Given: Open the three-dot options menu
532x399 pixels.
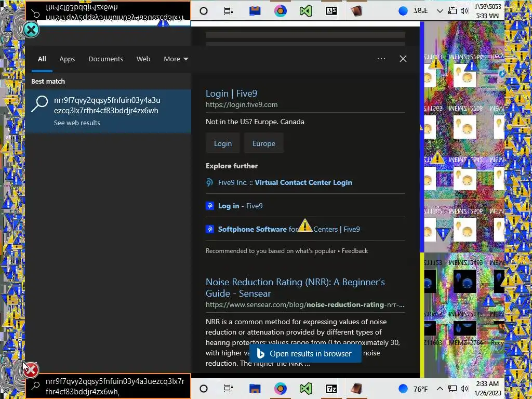Looking at the screenshot, I should pos(381,59).
